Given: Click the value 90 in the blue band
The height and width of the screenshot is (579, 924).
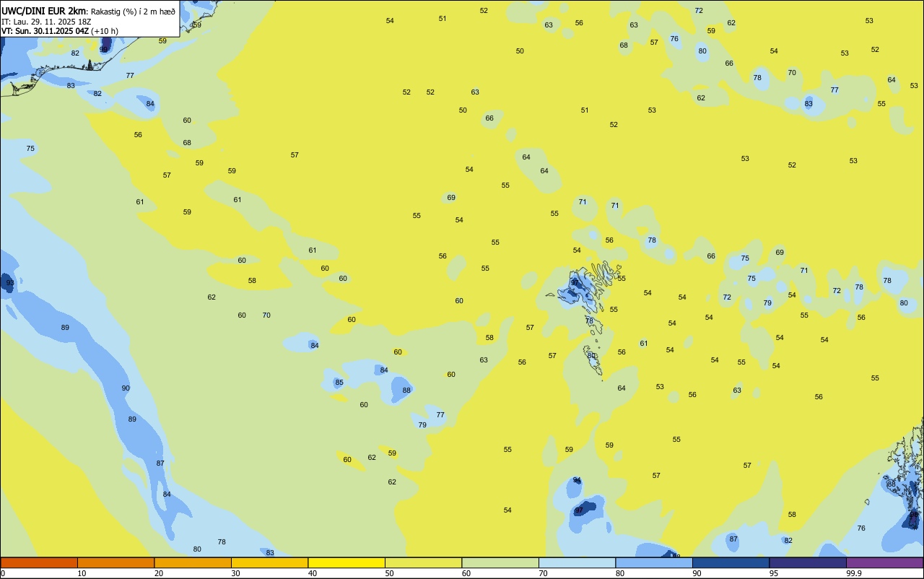Looking at the screenshot, I should tap(126, 388).
